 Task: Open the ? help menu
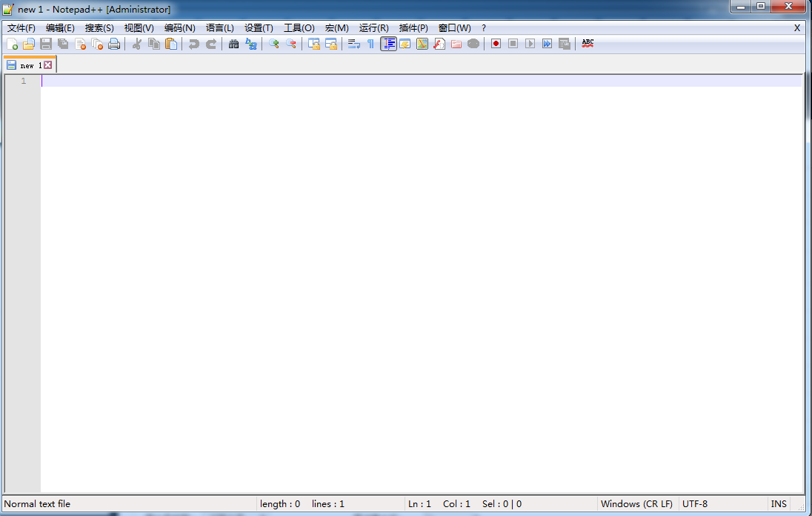click(484, 28)
